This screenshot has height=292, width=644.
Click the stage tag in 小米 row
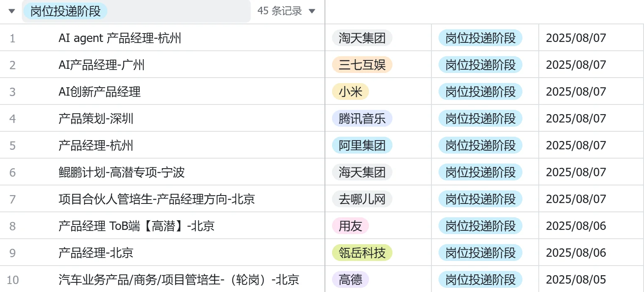(480, 92)
